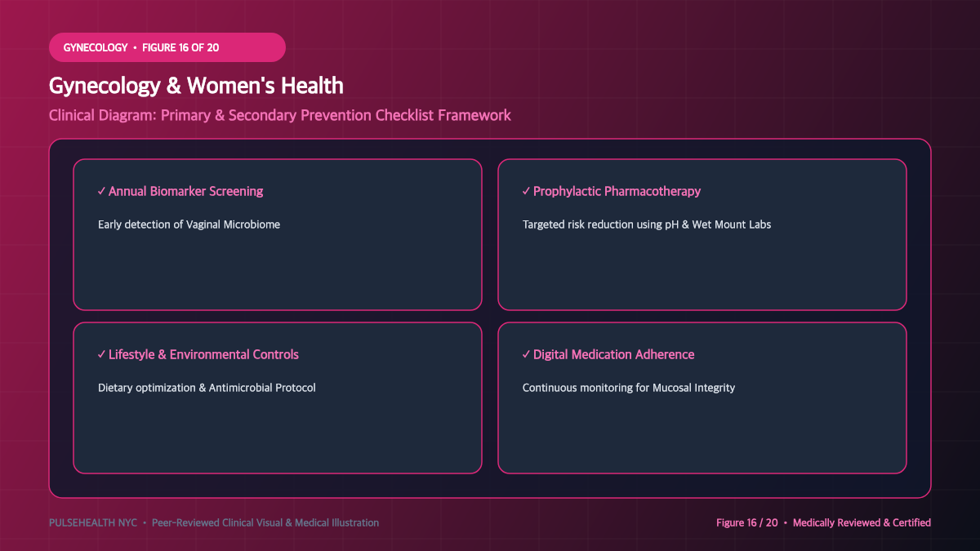Select the Prophylactic Pharmacotherapy heading
Image resolution: width=980 pixels, height=551 pixels.
[x=612, y=191]
